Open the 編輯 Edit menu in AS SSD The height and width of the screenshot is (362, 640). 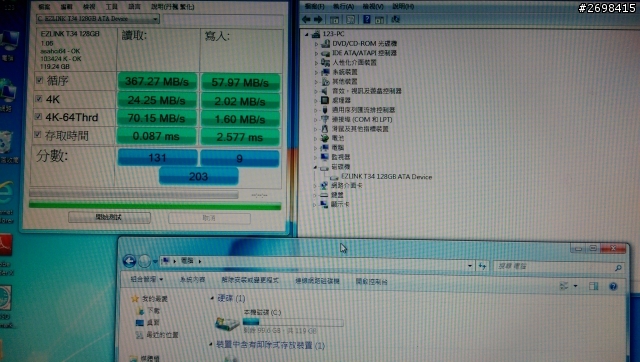67,7
